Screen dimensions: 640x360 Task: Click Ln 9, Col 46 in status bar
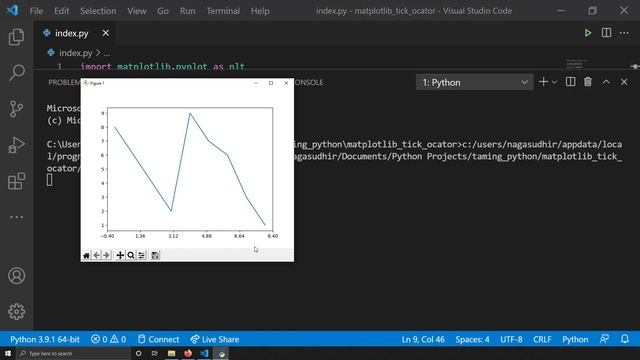[x=423, y=340]
